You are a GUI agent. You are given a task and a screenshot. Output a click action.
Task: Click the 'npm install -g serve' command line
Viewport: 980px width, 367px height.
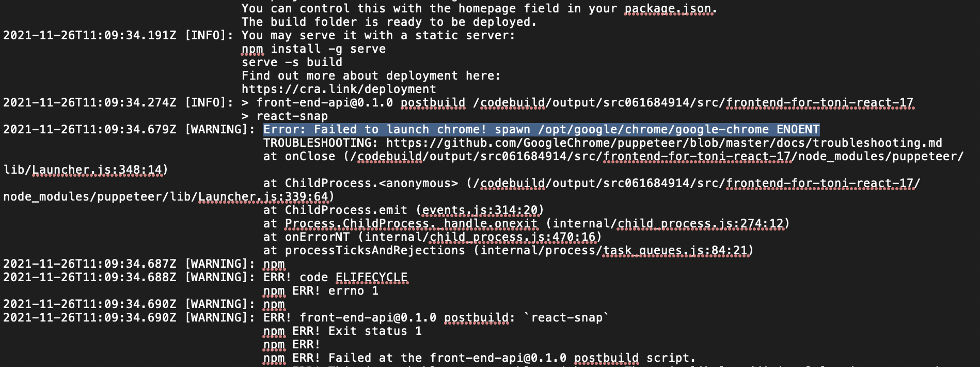coord(313,49)
